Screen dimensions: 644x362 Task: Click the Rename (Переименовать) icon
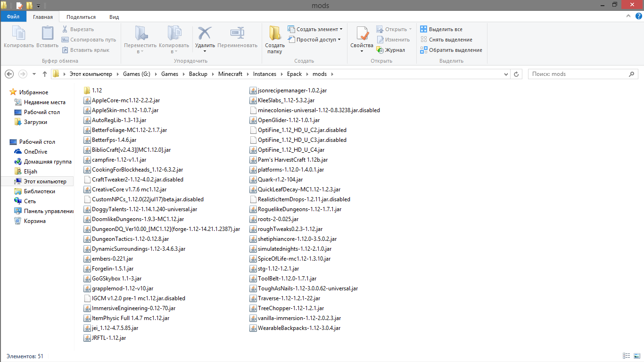click(237, 33)
